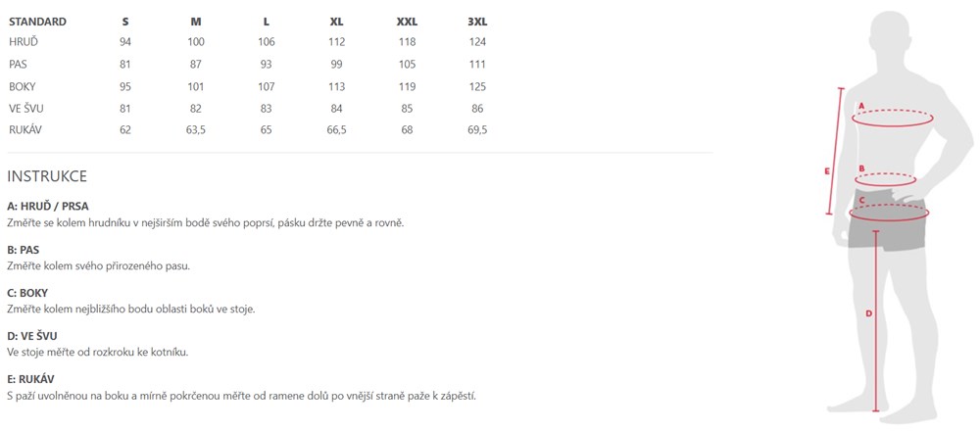Screen dimensions: 980x431
Task: Click the inseam marker D on figure
Action: pyautogui.click(x=868, y=313)
